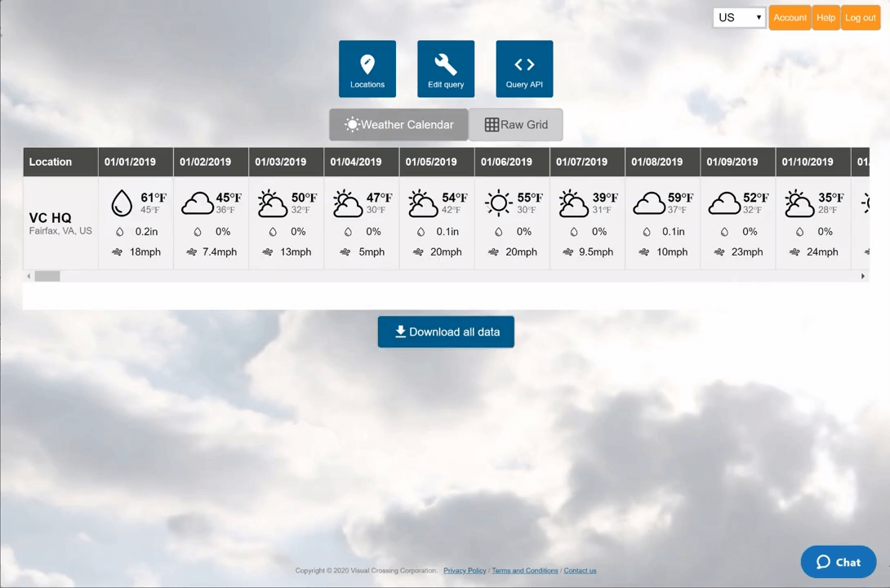The image size is (890, 588).
Task: Switch to Weather Calendar view
Action: (x=398, y=125)
